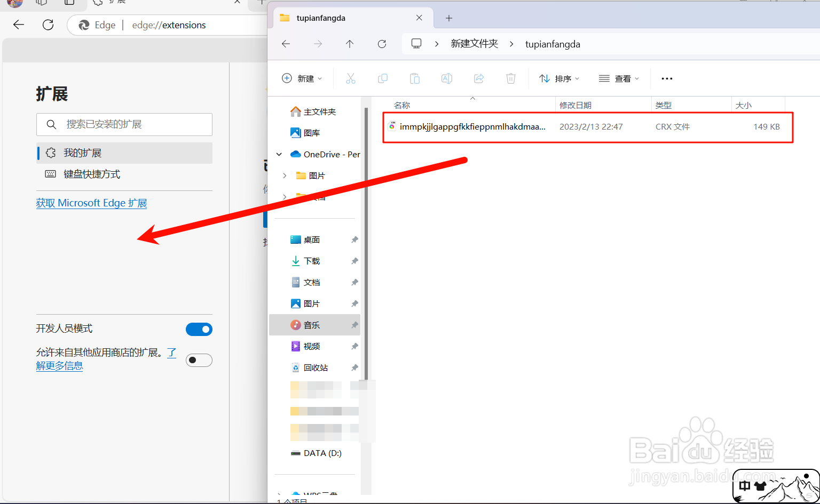Toggle sort direction via 名称 column header
The height and width of the screenshot is (504, 820).
pos(401,105)
